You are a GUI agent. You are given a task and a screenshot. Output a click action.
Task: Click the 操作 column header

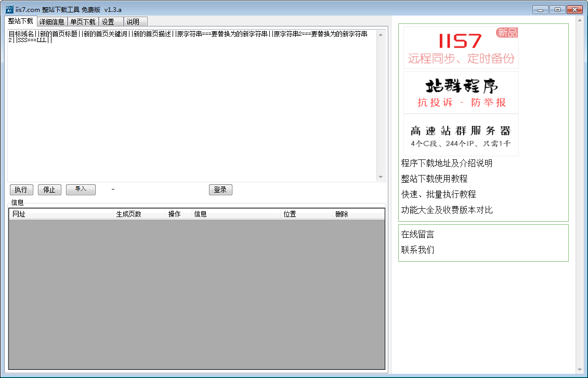pos(178,214)
